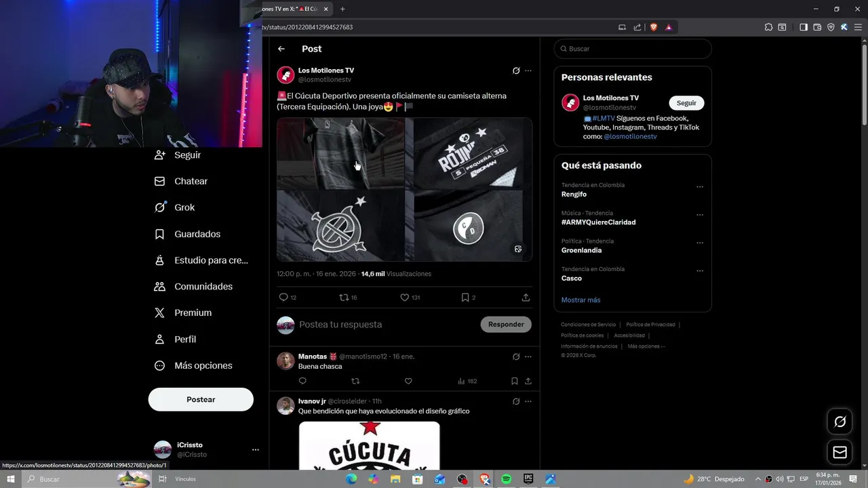
Task: Click the Postear button
Action: [x=201, y=399]
